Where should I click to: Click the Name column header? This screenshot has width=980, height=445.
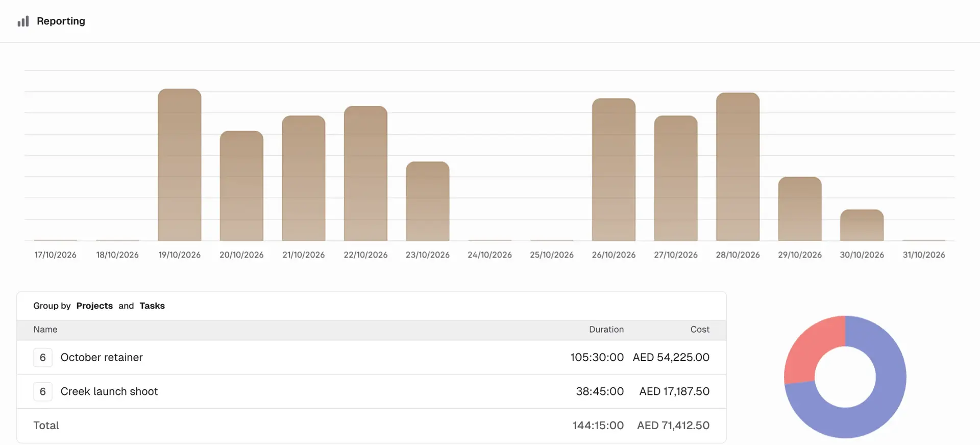45,330
